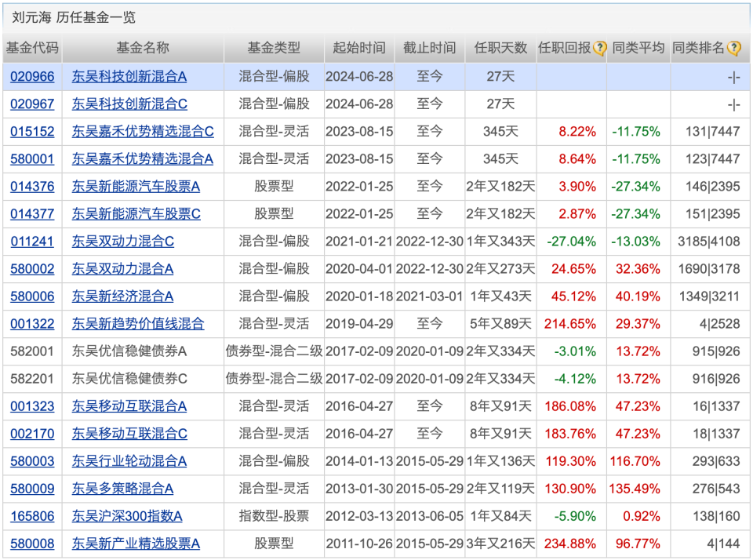This screenshot has width=753, height=560.
Task: Open fund code 020966 link
Action: 32,76
